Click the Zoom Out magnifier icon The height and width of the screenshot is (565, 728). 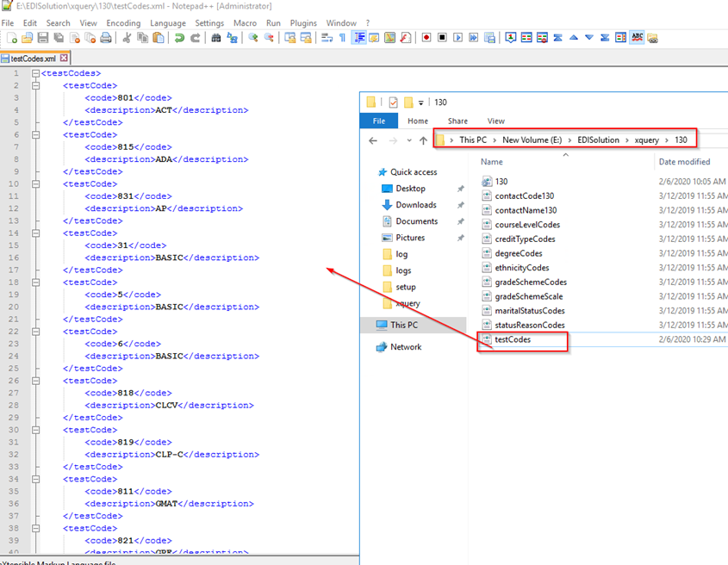[x=269, y=38]
